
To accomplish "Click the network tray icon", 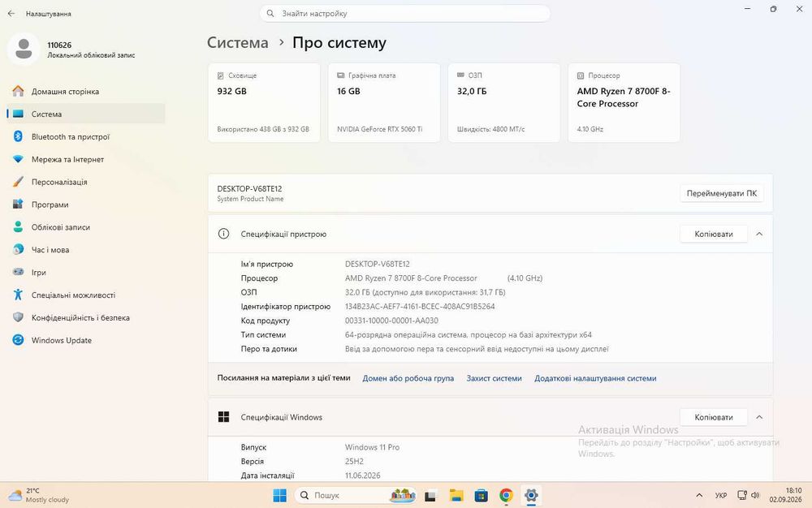I will pyautogui.click(x=742, y=495).
